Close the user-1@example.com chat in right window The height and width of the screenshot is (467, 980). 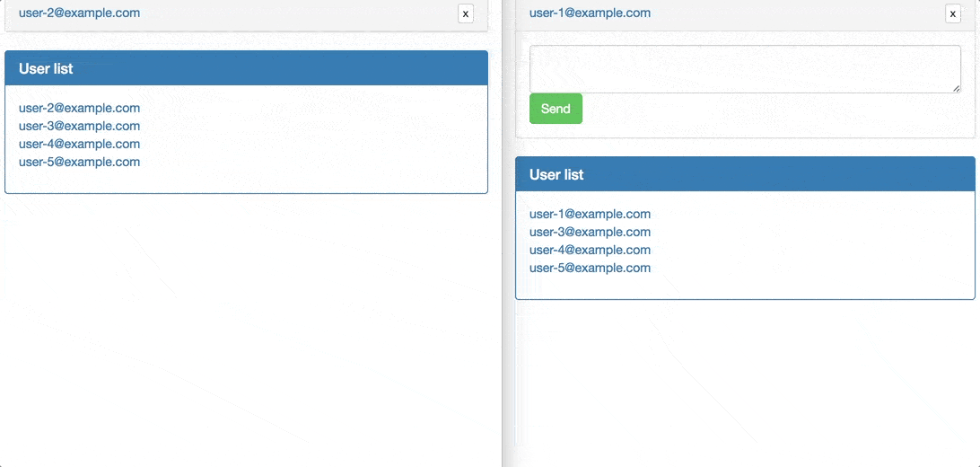[x=952, y=13]
